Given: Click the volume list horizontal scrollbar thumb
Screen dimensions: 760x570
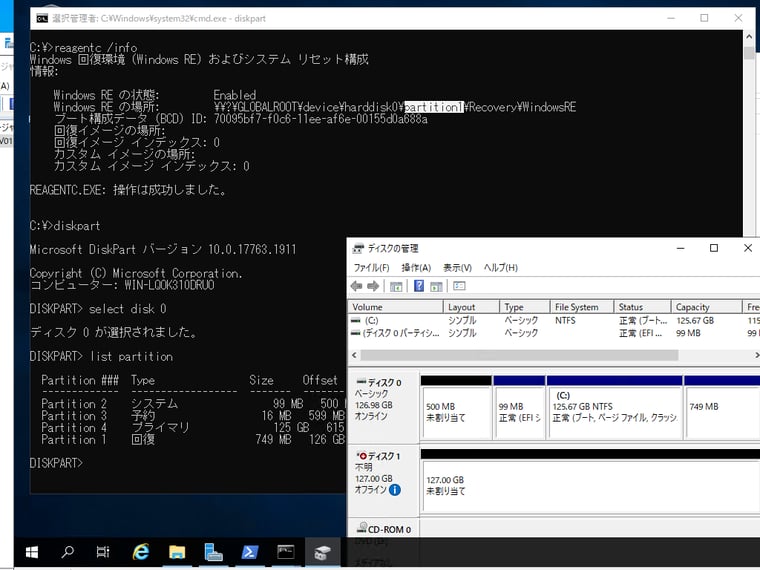Looking at the screenshot, I should (x=519, y=355).
